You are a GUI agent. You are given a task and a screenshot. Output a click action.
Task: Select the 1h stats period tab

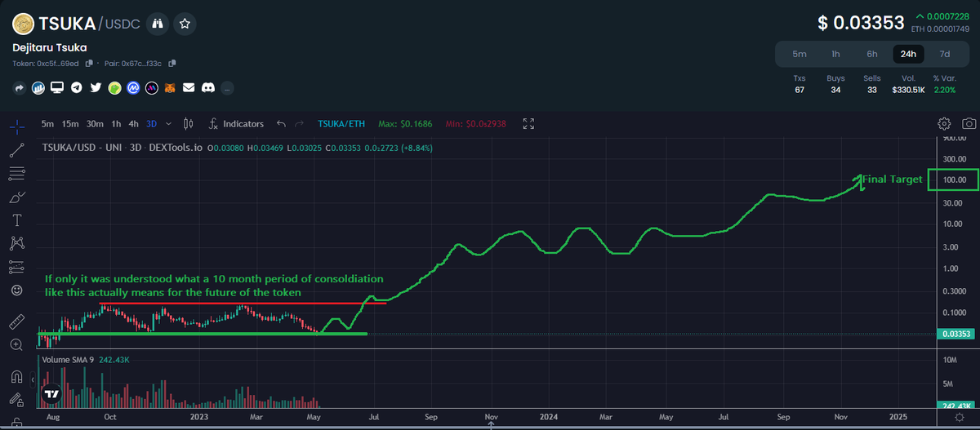point(835,54)
